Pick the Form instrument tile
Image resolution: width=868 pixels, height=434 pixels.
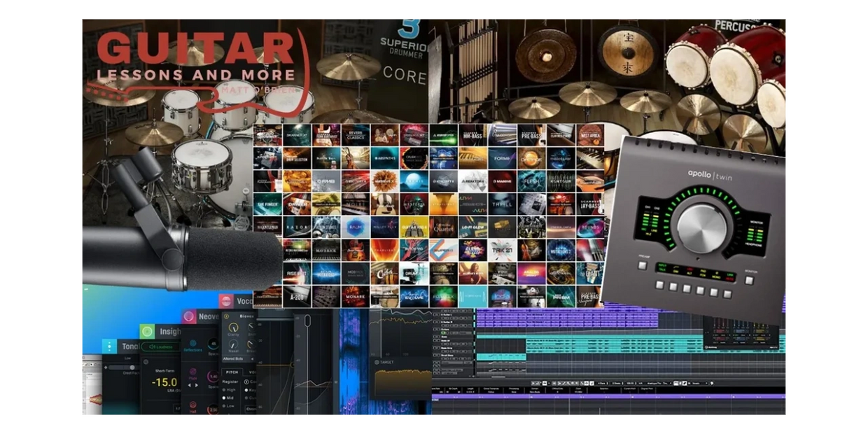pyautogui.click(x=503, y=157)
